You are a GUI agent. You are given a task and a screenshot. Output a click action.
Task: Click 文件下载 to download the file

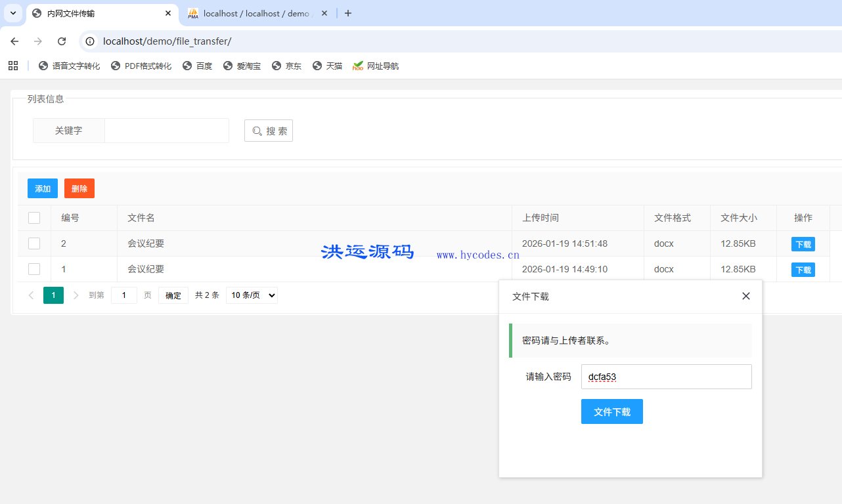coord(611,411)
